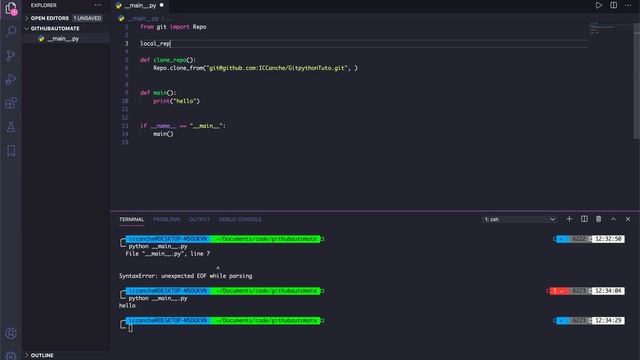Viewport: 640px width, 360px height.
Task: Click 'def clone_repo():' on line 5
Action: click(x=168, y=60)
